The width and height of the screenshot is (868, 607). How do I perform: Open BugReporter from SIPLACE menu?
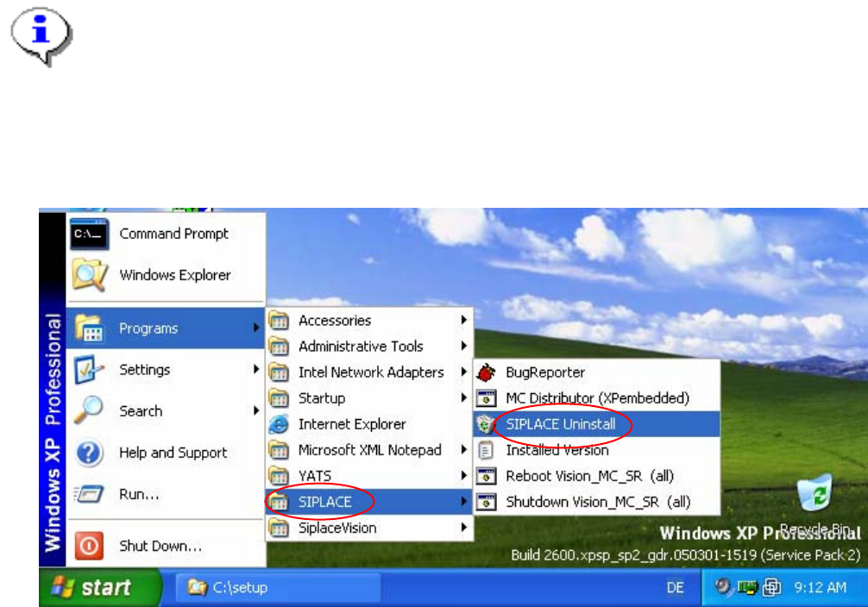coord(597,372)
